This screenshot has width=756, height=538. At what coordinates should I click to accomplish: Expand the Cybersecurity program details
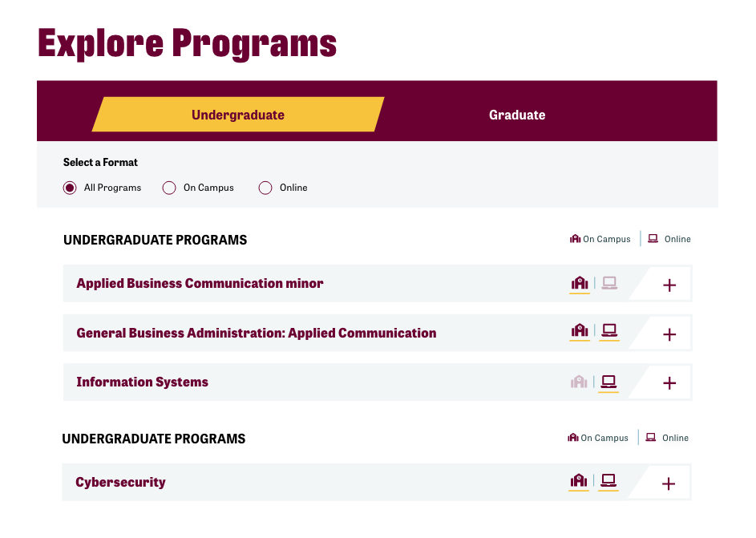coord(669,483)
